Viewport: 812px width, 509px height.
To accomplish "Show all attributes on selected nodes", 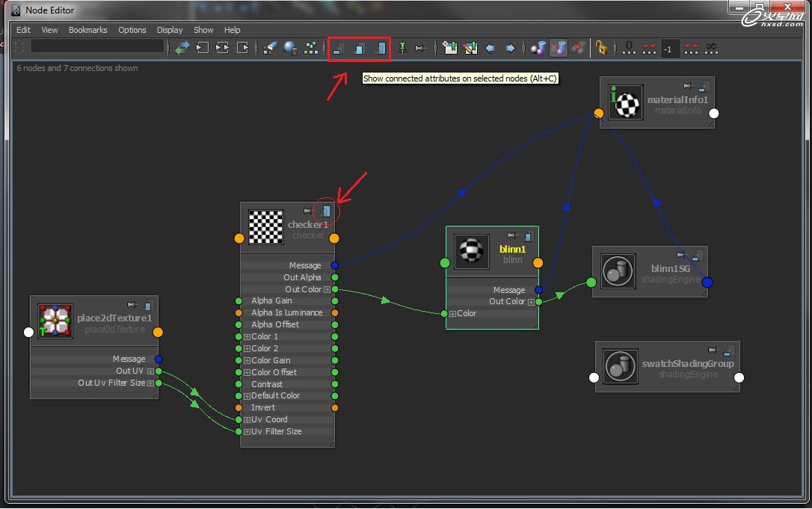I will click(x=381, y=49).
